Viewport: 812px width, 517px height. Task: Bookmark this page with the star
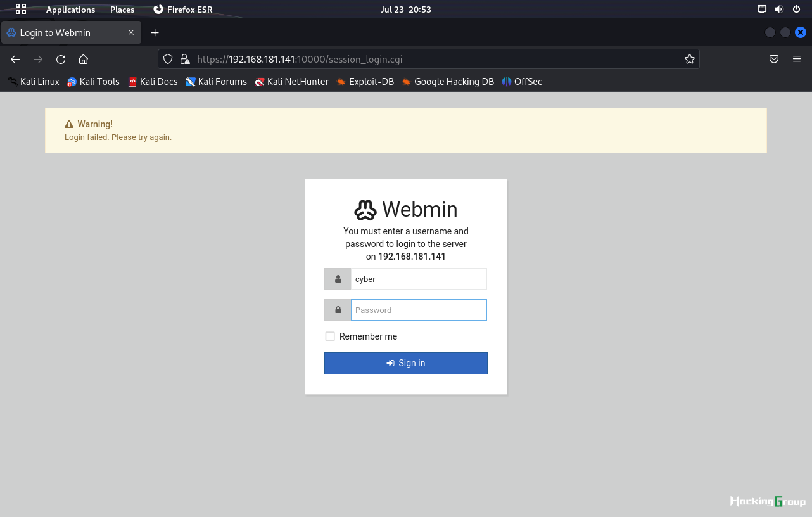click(x=690, y=60)
